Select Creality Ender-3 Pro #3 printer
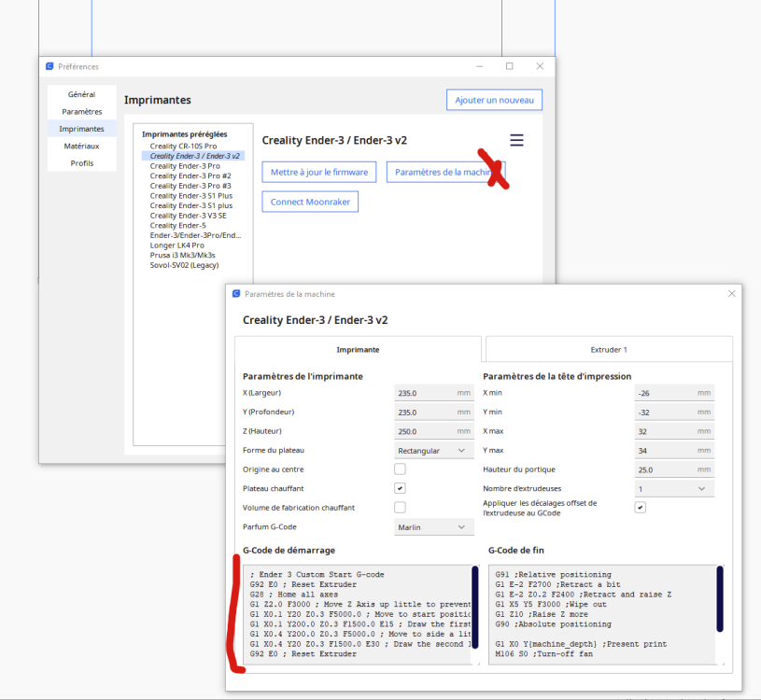The width and height of the screenshot is (761, 700). click(x=190, y=186)
